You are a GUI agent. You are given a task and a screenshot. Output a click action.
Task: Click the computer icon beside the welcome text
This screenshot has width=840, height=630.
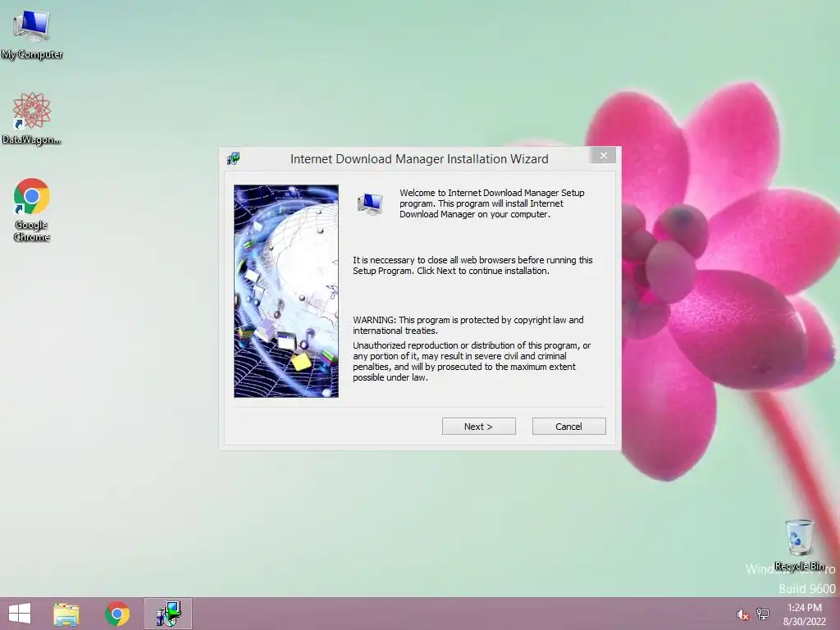coord(370,204)
